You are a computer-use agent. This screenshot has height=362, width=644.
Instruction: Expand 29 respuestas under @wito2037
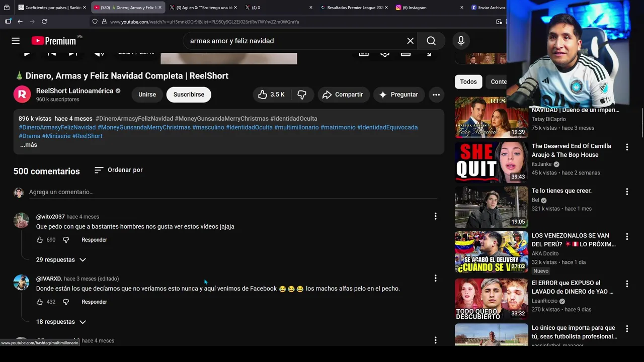(61, 260)
